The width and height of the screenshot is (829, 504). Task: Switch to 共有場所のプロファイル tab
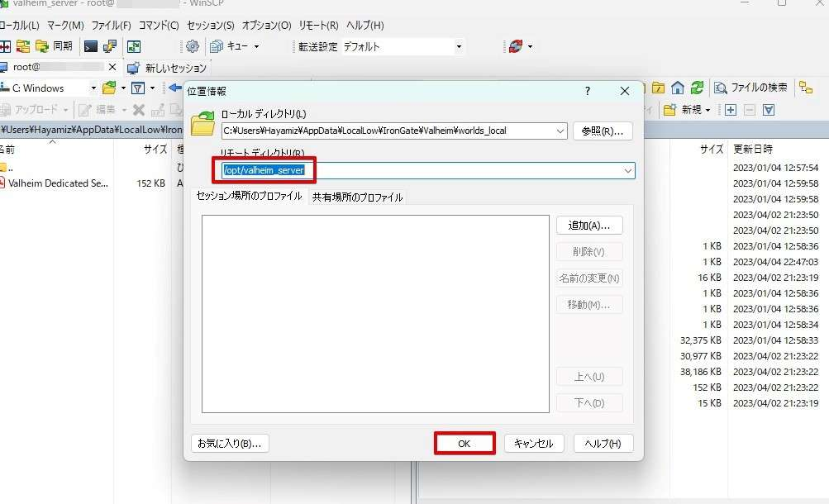point(357,197)
